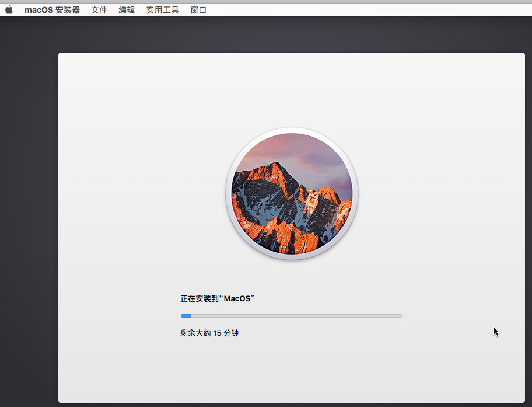Image resolution: width=532 pixels, height=407 pixels.
Task: Click the text 剩余大约 15 分钟
Action: point(209,333)
